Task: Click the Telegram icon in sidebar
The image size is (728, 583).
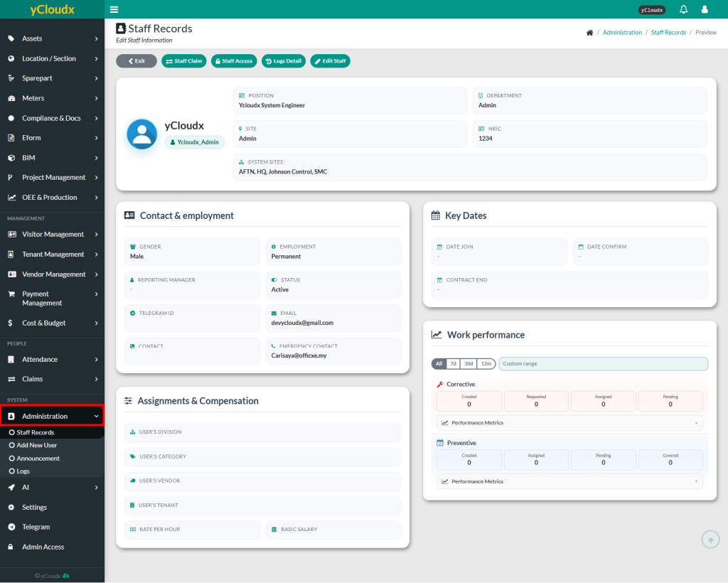Action: [11, 527]
